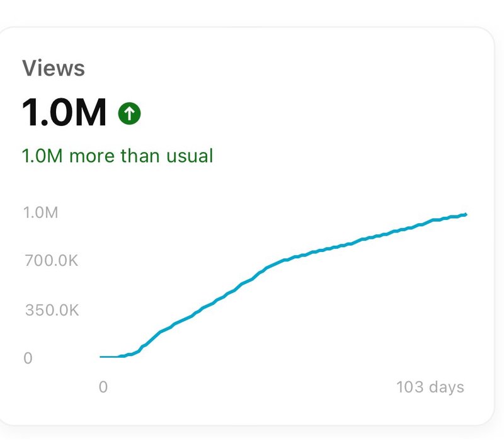Click the large 1.0M views total
The image size is (504, 441).
64,113
